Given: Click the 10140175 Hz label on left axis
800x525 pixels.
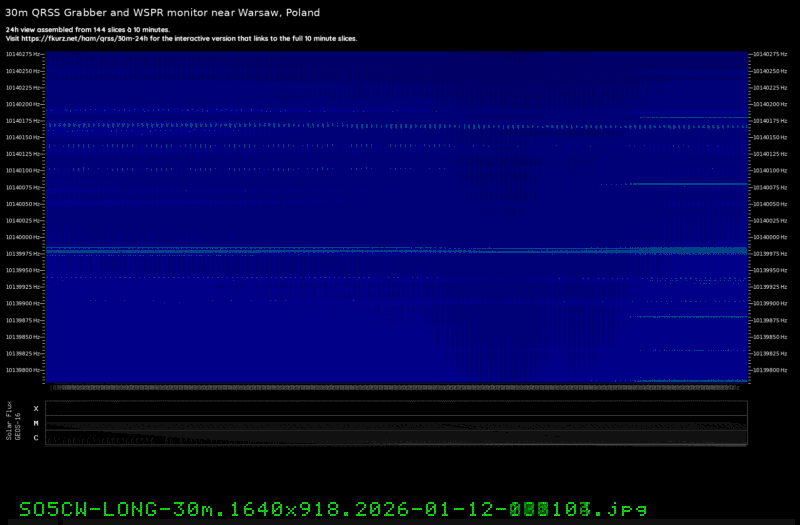Looking at the screenshot, I should tap(23, 121).
